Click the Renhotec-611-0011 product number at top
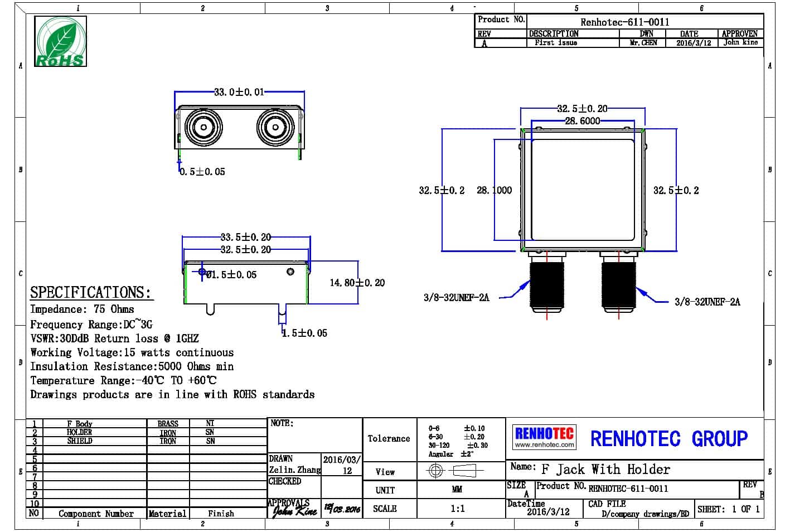The height and width of the screenshot is (532, 790). 624,22
